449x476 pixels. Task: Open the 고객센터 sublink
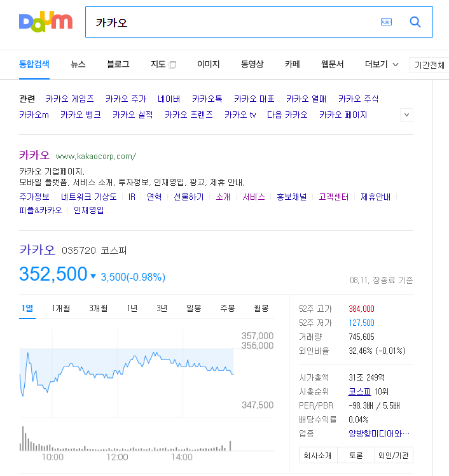click(333, 197)
